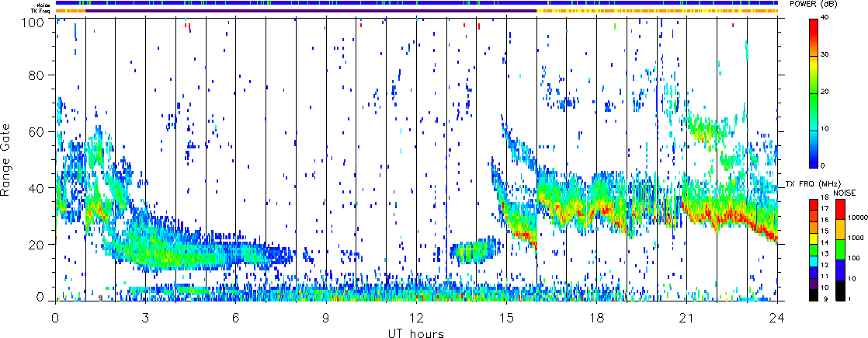Screen dimensions: 868x338
Task: Click x-axis tick label "3" UT hours
Action: pyautogui.click(x=145, y=318)
